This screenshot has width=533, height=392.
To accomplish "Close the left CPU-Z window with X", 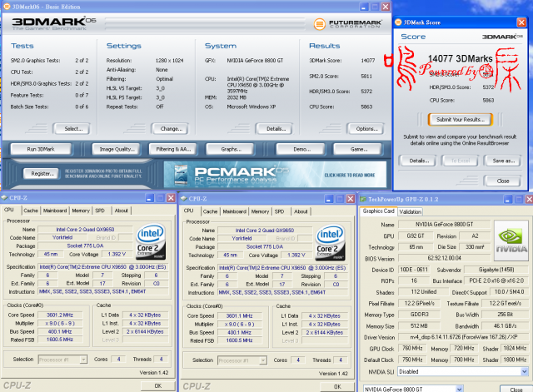I will tap(171, 198).
